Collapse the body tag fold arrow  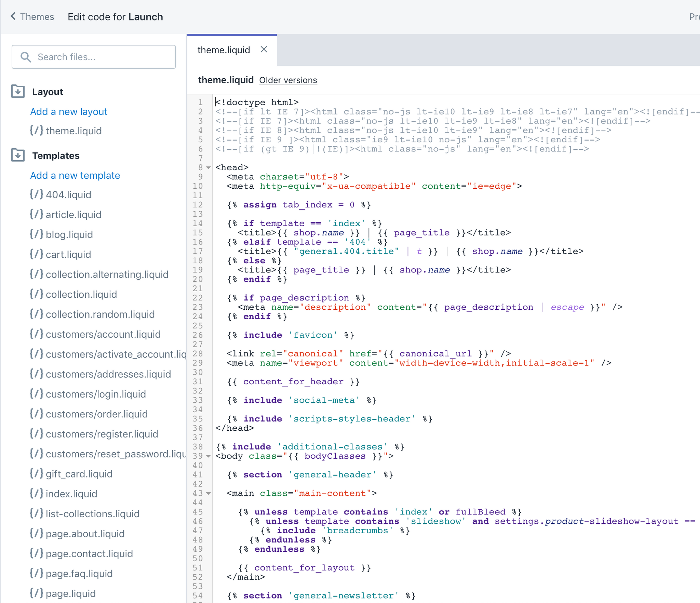pos(208,456)
